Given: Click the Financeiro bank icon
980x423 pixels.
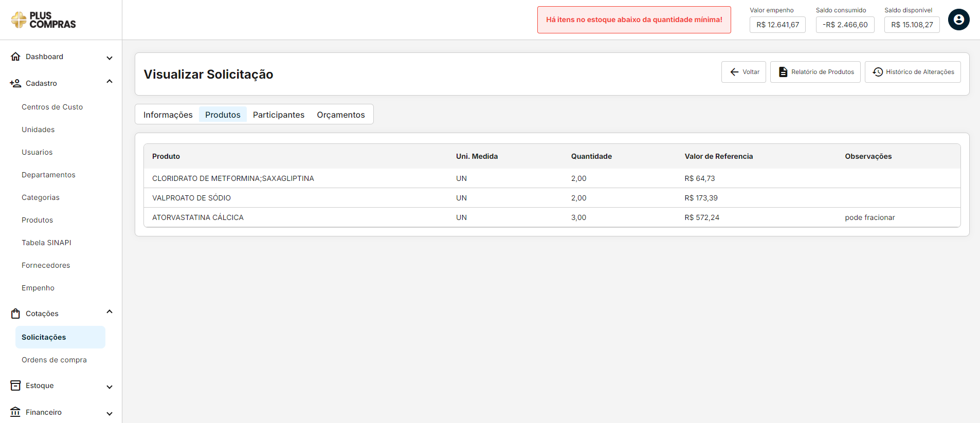Looking at the screenshot, I should (x=15, y=412).
